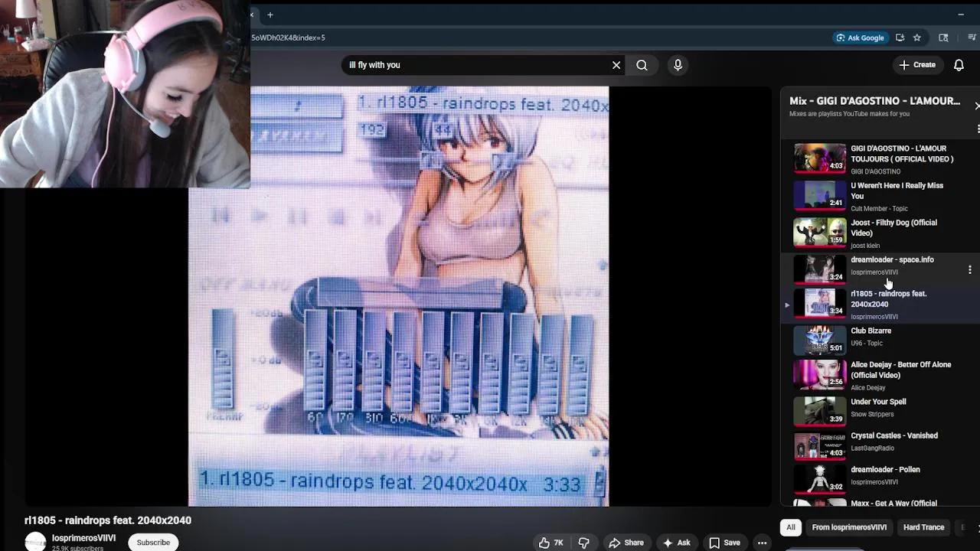Start voice search with microphone icon
Viewport: 980px width, 551px height.
click(678, 65)
